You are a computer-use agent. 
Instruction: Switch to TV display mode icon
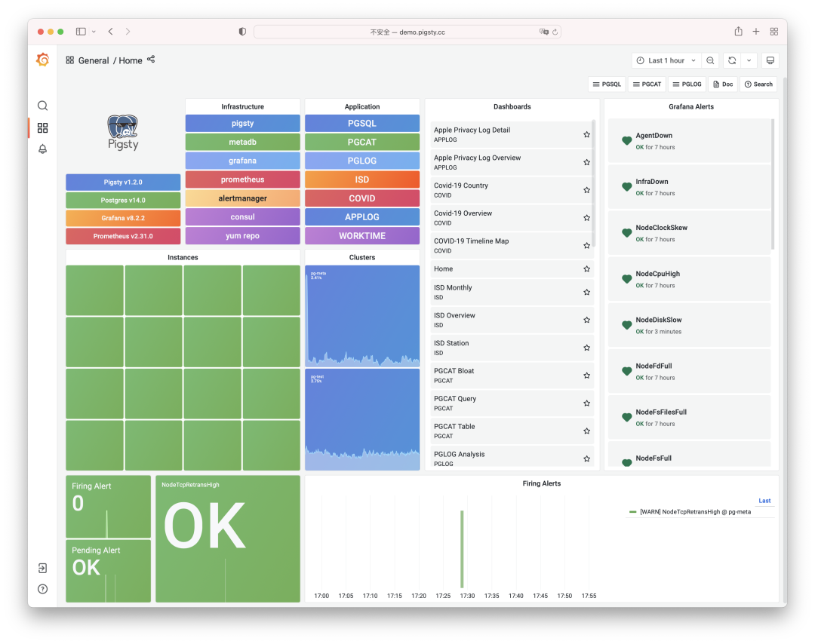pos(770,60)
